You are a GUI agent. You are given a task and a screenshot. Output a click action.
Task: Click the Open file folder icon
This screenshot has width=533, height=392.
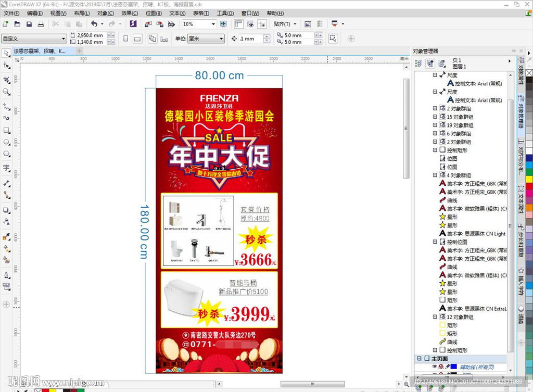pos(17,24)
